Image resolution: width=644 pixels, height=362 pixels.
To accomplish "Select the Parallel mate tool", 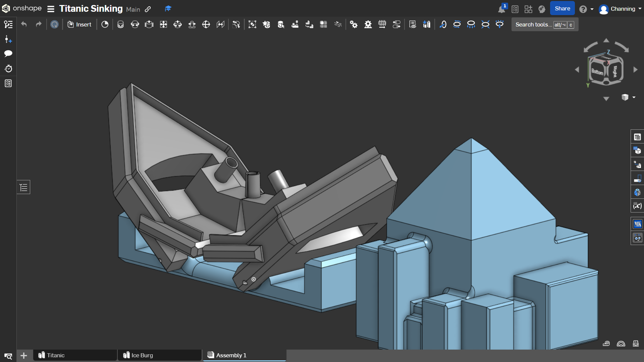I will point(220,24).
